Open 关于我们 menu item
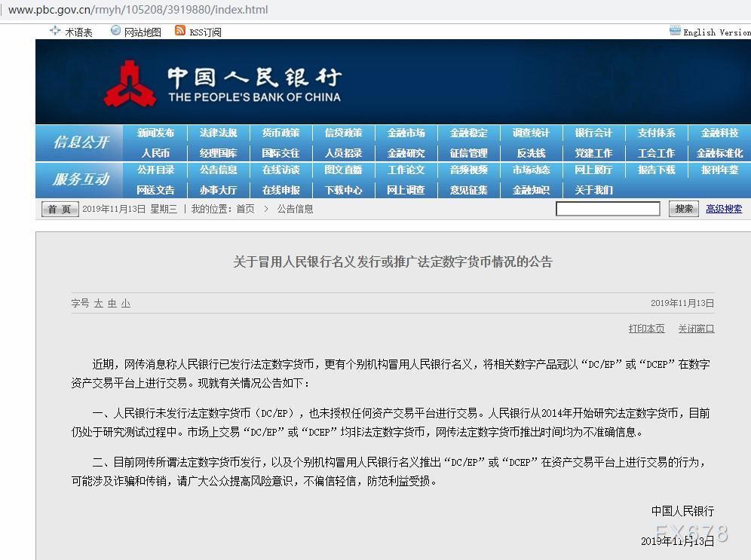The image size is (751, 560). 594,190
